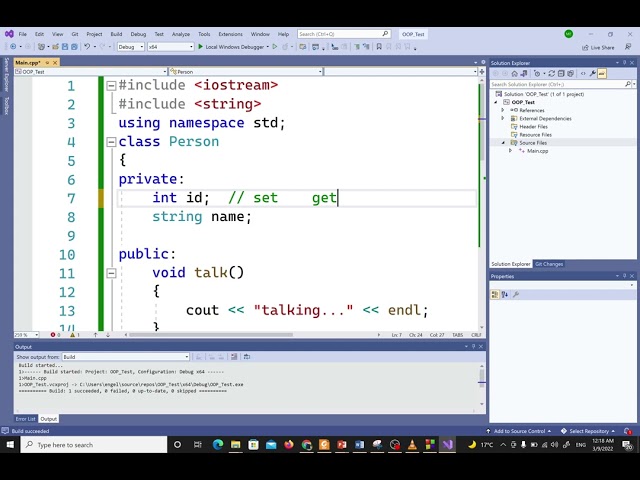This screenshot has height=480, width=640.
Task: Select the Main.cpp editor tab
Action: pos(28,62)
